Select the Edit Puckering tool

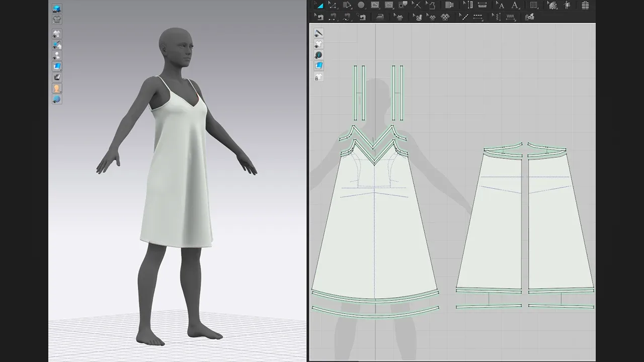point(496,17)
